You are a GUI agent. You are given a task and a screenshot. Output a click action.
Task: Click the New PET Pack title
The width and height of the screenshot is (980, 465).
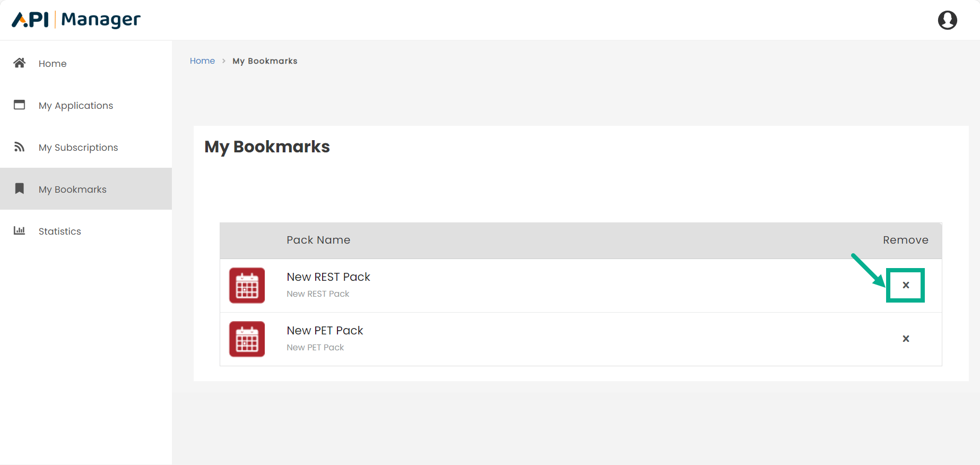(325, 330)
